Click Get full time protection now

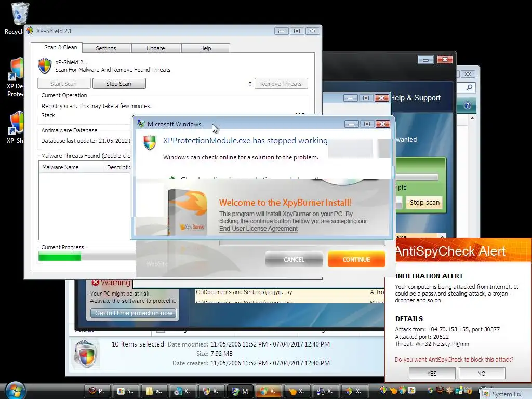[134, 313]
